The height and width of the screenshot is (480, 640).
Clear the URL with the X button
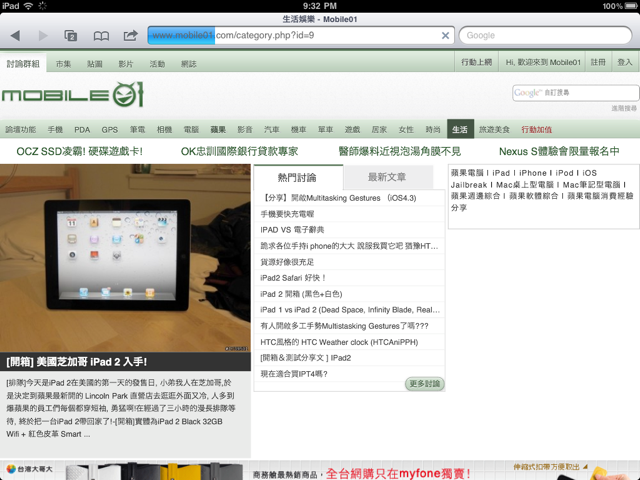445,36
